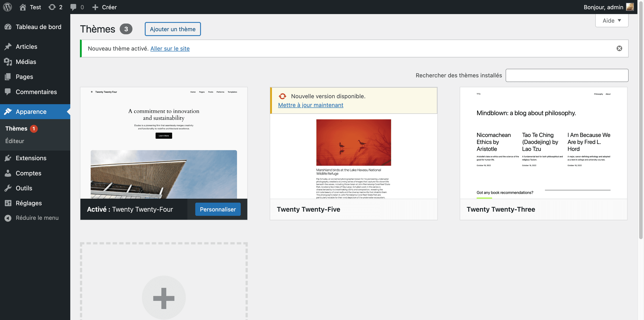Click the Réglages settings icon
The height and width of the screenshot is (320, 644).
click(8, 203)
